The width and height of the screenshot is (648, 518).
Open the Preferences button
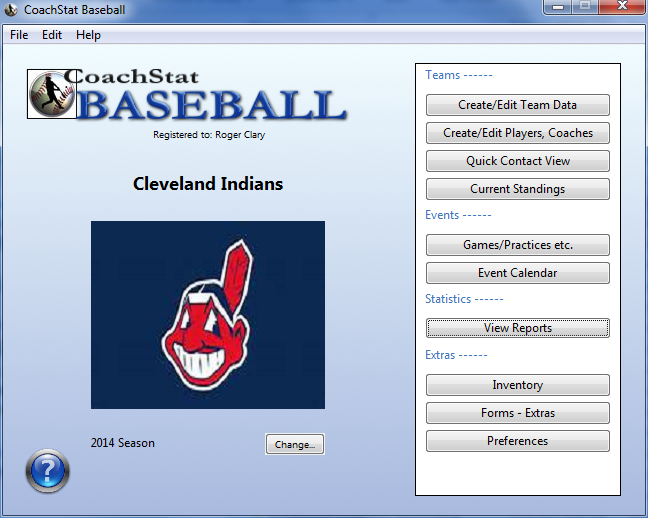pyautogui.click(x=517, y=441)
